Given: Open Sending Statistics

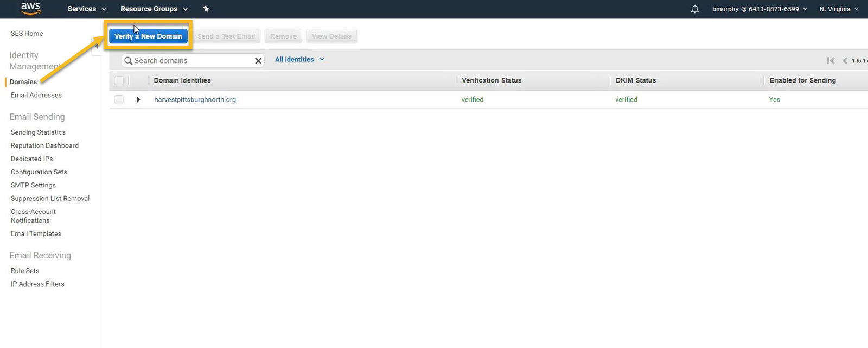Looking at the screenshot, I should point(38,132).
